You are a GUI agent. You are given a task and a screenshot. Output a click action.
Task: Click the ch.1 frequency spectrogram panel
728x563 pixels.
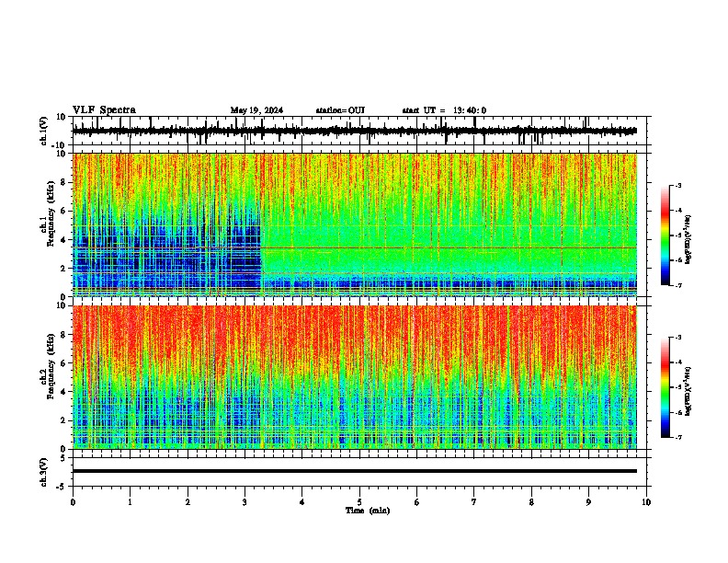(355, 224)
